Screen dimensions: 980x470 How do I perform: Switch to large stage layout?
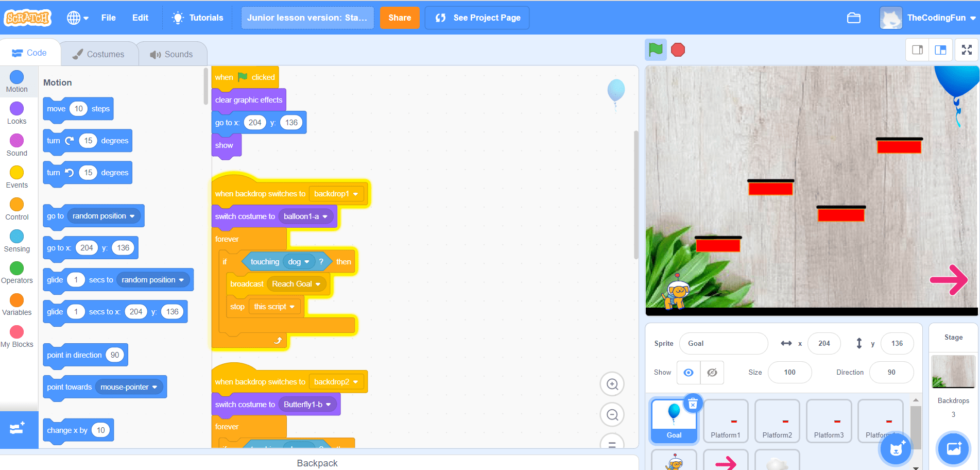[x=940, y=50]
